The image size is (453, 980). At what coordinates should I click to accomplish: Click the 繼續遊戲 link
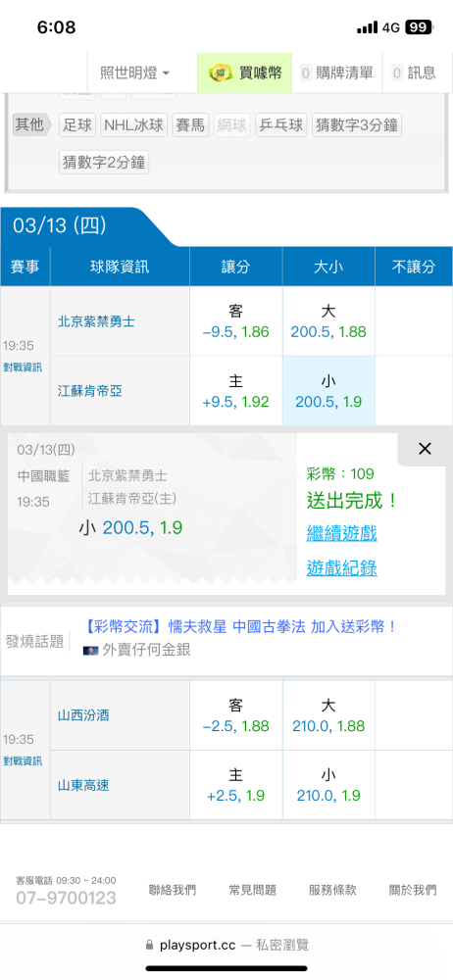coord(341,534)
